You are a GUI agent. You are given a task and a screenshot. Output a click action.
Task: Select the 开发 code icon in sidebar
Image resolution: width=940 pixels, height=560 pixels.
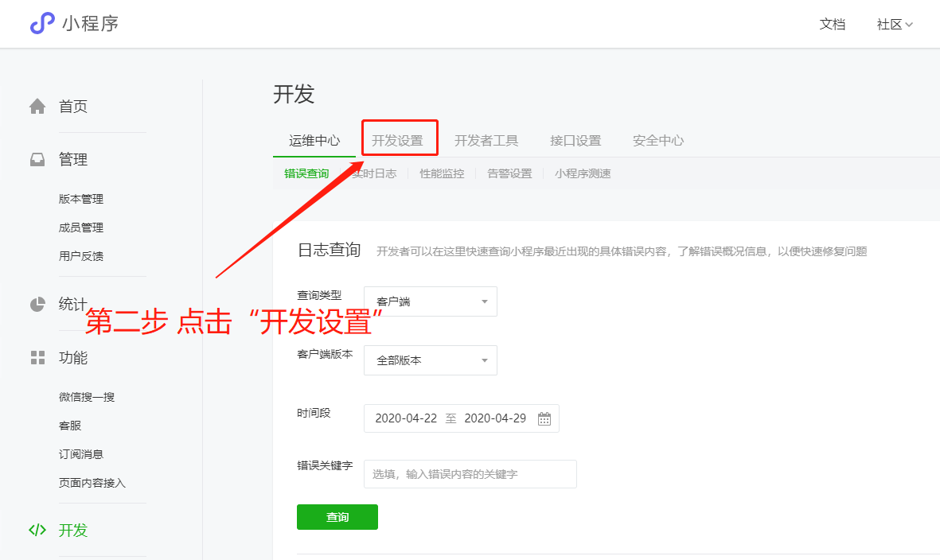(37, 530)
